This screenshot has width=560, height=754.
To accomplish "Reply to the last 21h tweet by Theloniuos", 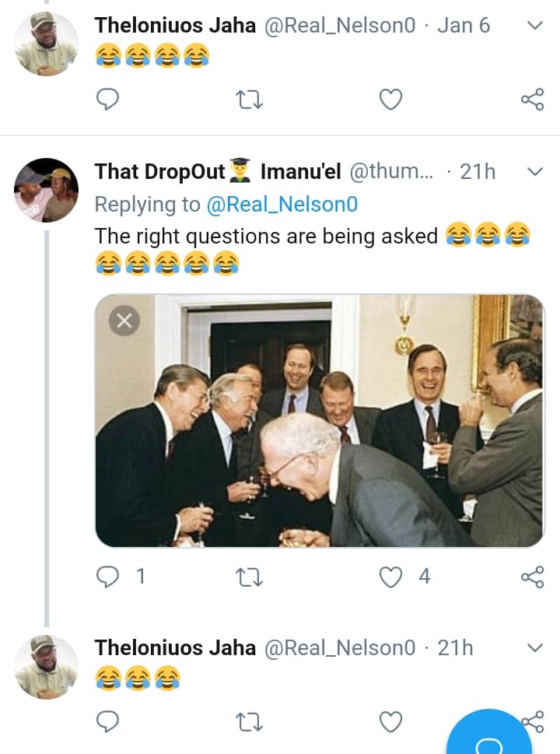I will 108,721.
